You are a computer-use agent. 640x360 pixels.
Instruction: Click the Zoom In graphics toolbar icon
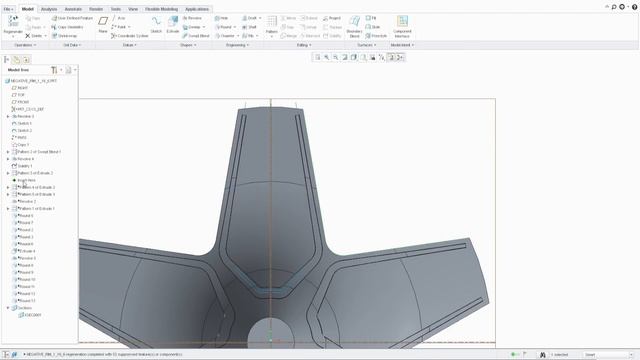click(327, 58)
